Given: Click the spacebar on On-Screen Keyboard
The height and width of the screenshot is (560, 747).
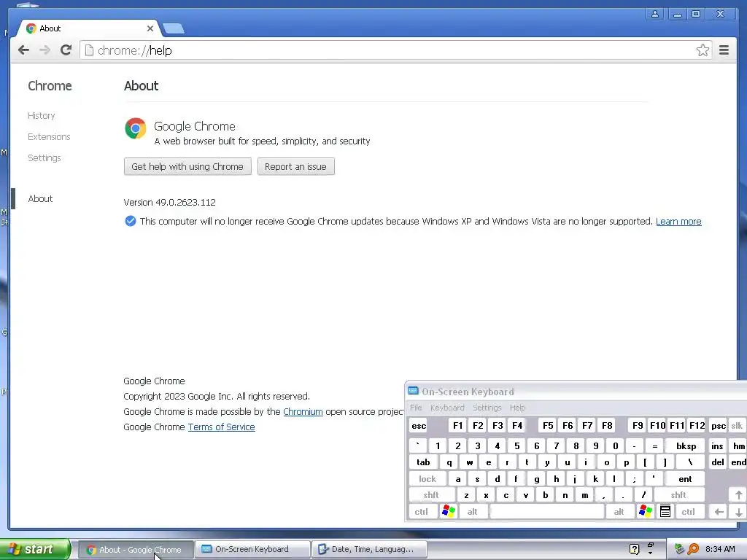Looking at the screenshot, I should click(547, 512).
